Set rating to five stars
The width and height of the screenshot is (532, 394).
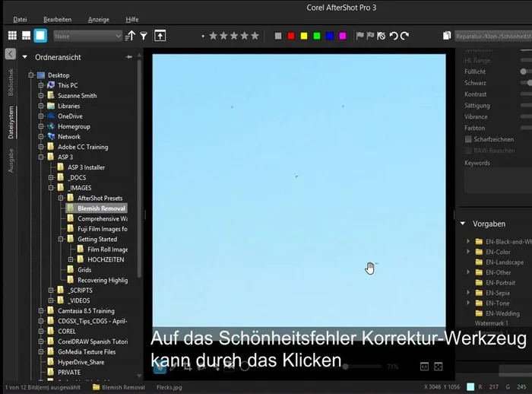(255, 36)
